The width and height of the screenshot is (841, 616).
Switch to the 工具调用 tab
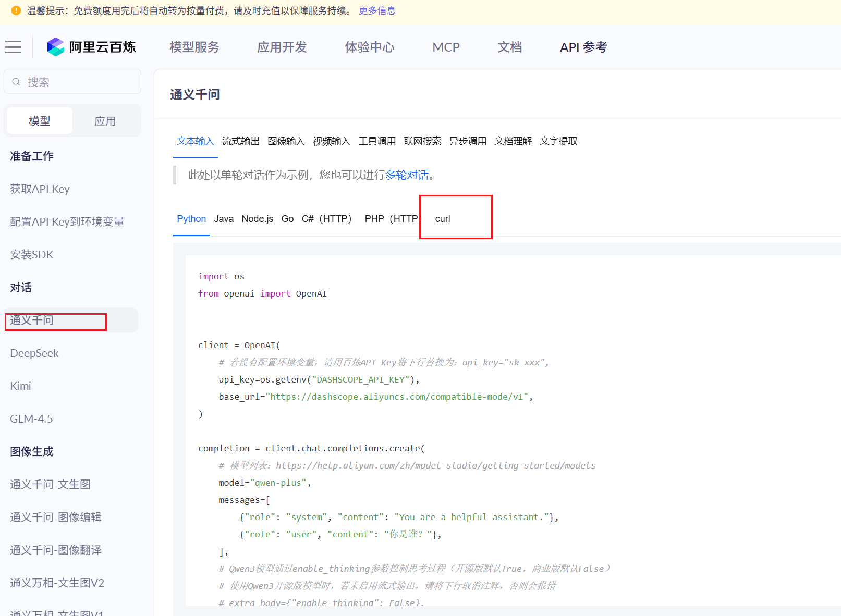377,141
